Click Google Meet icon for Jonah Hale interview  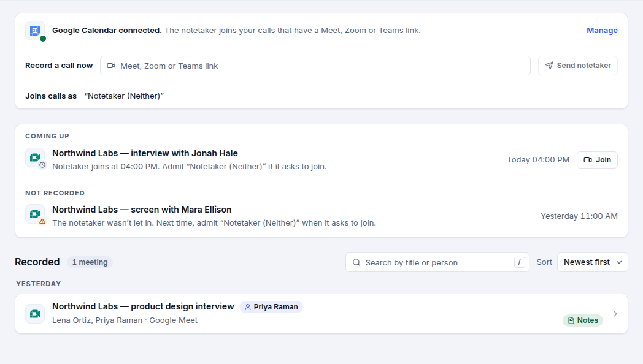(x=35, y=157)
